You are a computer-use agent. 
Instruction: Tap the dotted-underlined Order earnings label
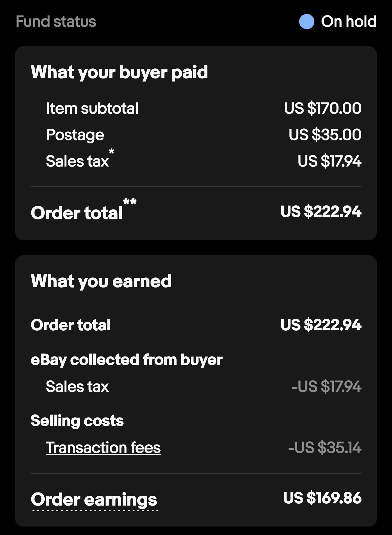[x=94, y=499]
